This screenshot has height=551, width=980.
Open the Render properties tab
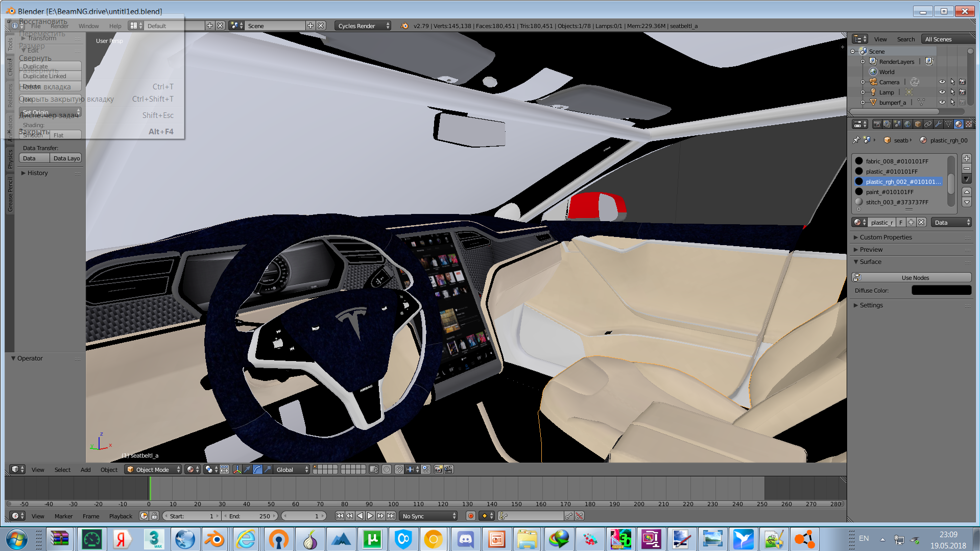click(x=877, y=124)
